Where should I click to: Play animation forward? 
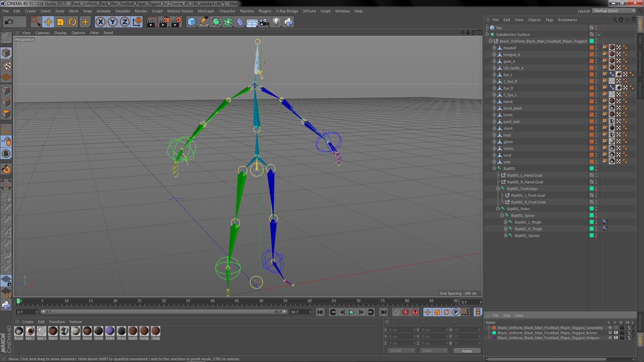tap(352, 312)
